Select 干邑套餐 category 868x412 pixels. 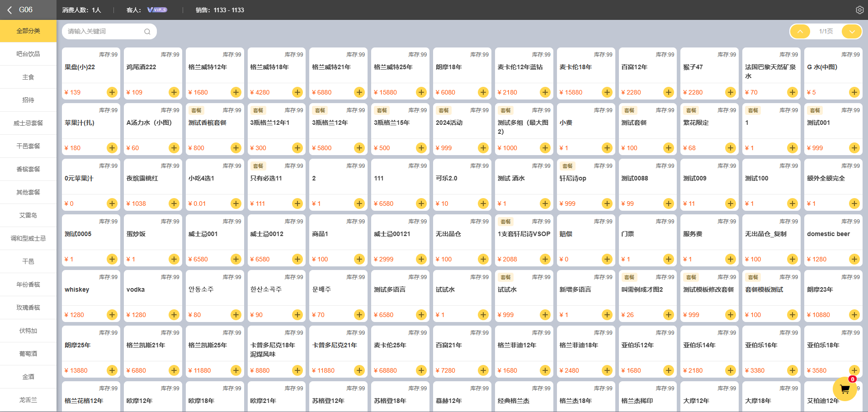click(28, 146)
